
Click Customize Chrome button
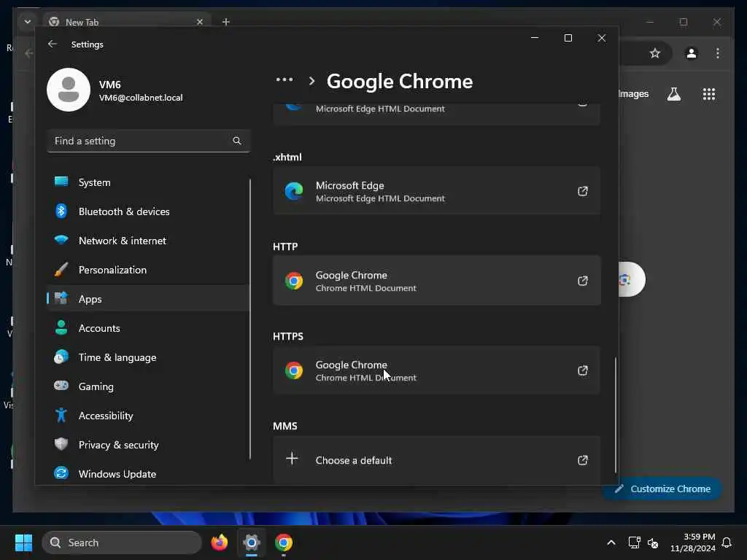(x=662, y=489)
